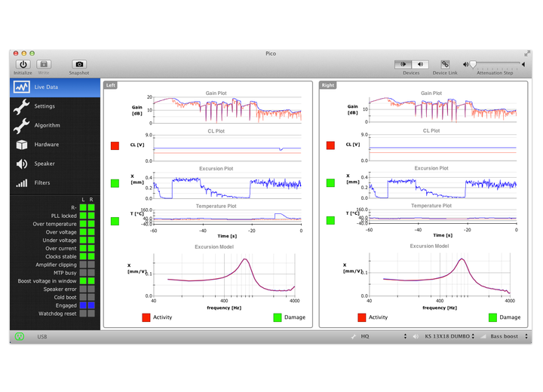Click Engaged left blue indicator
The image size is (543, 392).
coord(83,305)
